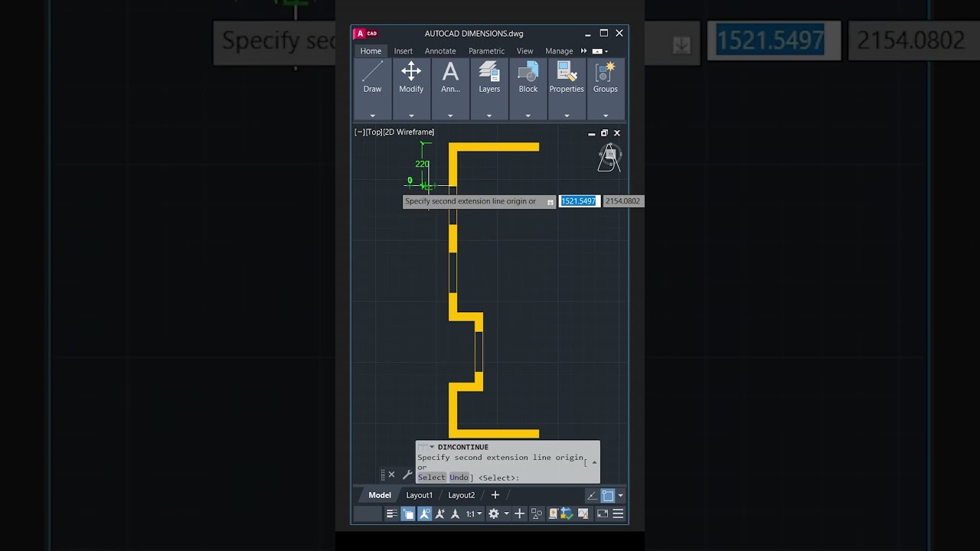Switch to the Home ribbon tab
Viewport: 980px width, 551px height.
click(371, 51)
